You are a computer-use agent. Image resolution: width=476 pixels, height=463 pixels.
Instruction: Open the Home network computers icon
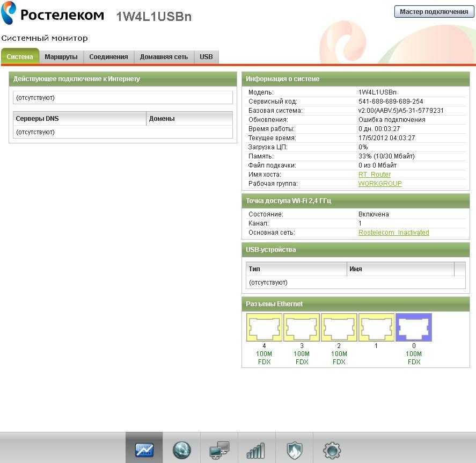[x=219, y=449]
